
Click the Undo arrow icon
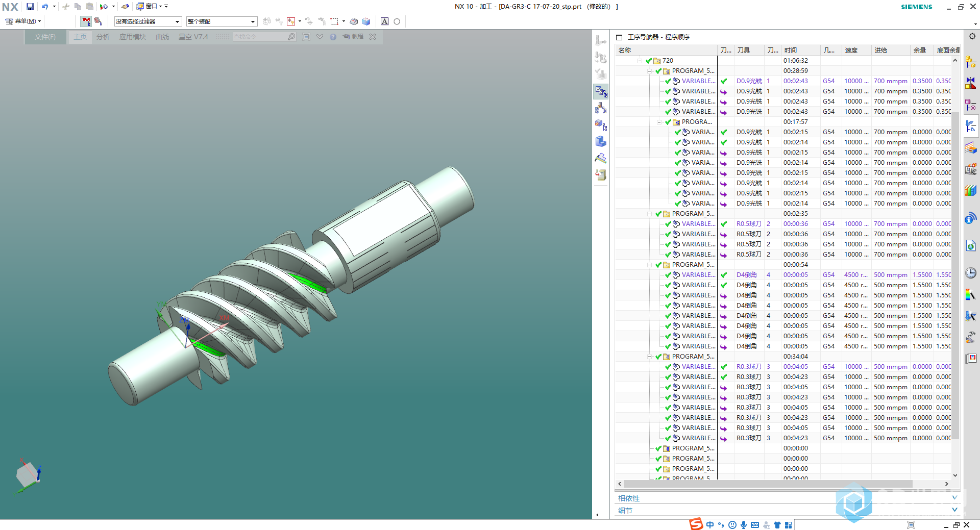point(45,7)
